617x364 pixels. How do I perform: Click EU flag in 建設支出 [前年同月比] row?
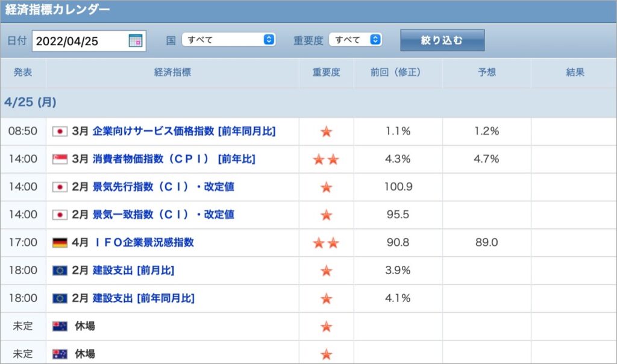pyautogui.click(x=60, y=299)
